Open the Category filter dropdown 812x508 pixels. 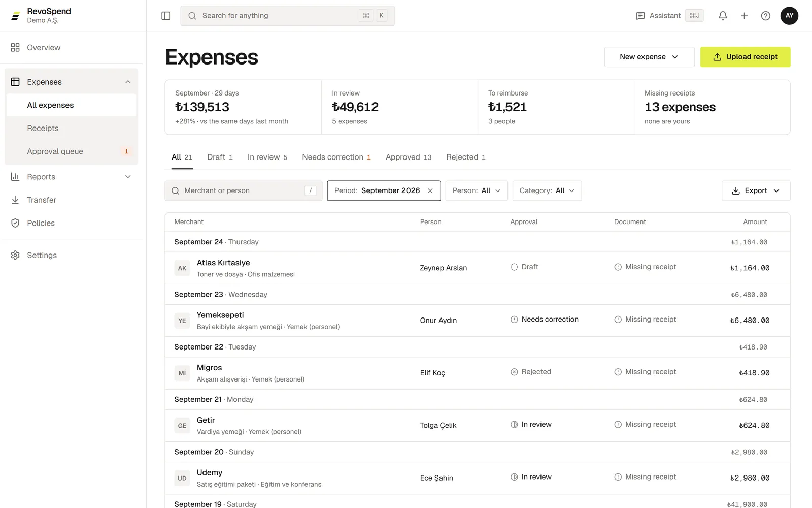(x=547, y=190)
